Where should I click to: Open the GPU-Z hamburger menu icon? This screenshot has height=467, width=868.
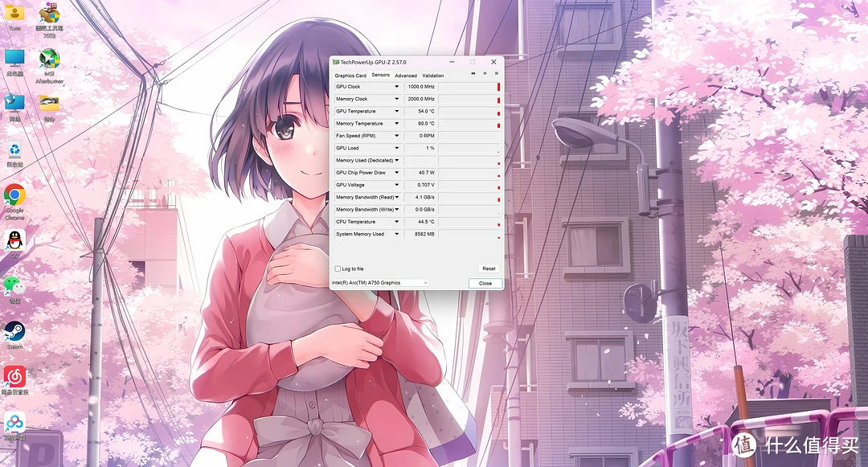pos(497,74)
